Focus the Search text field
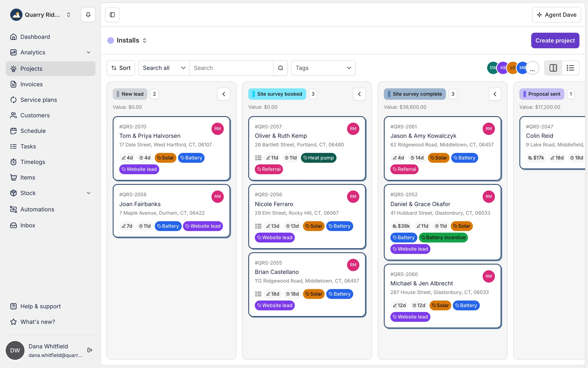 pos(232,68)
